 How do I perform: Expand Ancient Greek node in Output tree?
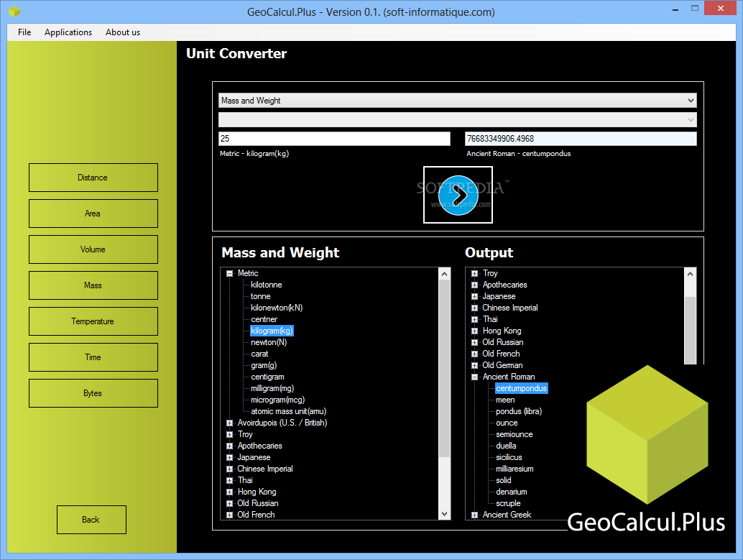click(474, 515)
